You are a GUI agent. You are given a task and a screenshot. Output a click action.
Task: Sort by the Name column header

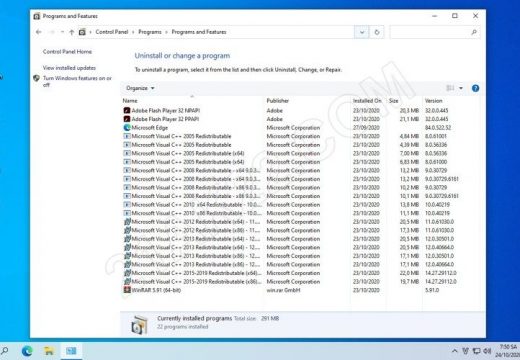pos(192,101)
